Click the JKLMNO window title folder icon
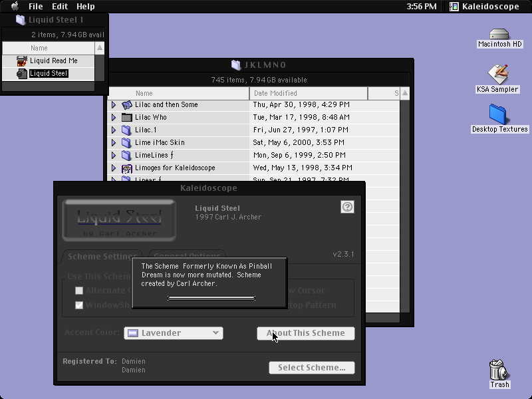532x399 pixels. [x=236, y=65]
